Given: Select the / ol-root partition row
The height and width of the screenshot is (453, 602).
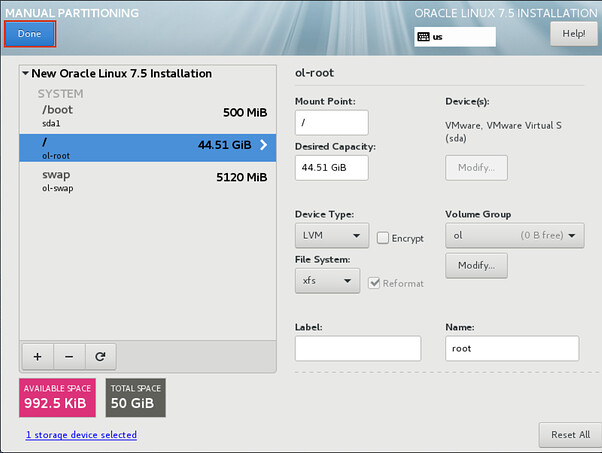Looking at the screenshot, I should click(148, 148).
